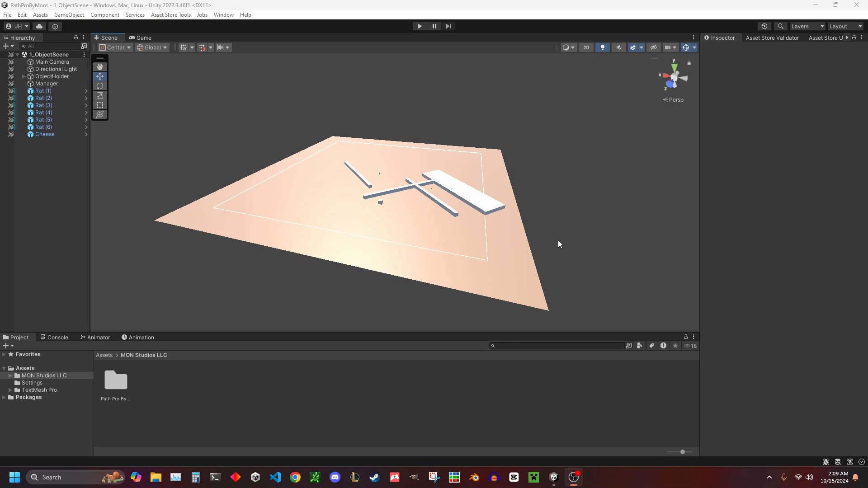
Task: Open the JH account dropdown
Action: click(x=17, y=26)
